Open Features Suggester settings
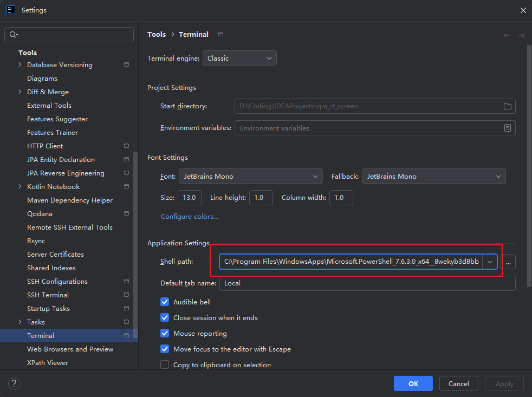 point(57,119)
